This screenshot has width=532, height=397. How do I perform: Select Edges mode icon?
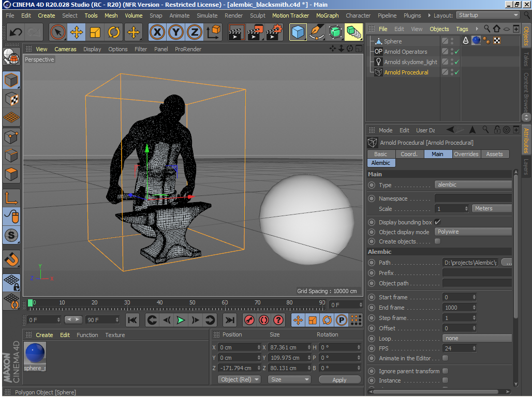[11, 156]
